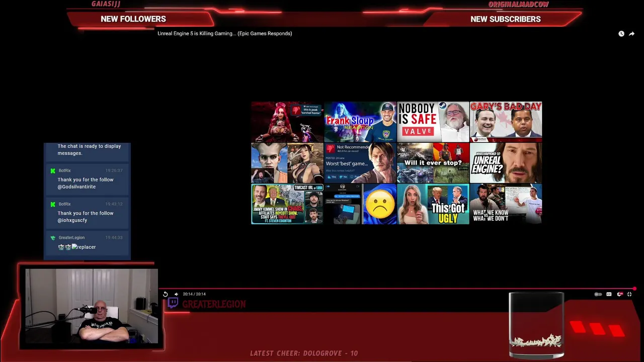Image resolution: width=644 pixels, height=362 pixels.
Task: Click the webcam feed of the streamer
Action: [x=92, y=306]
